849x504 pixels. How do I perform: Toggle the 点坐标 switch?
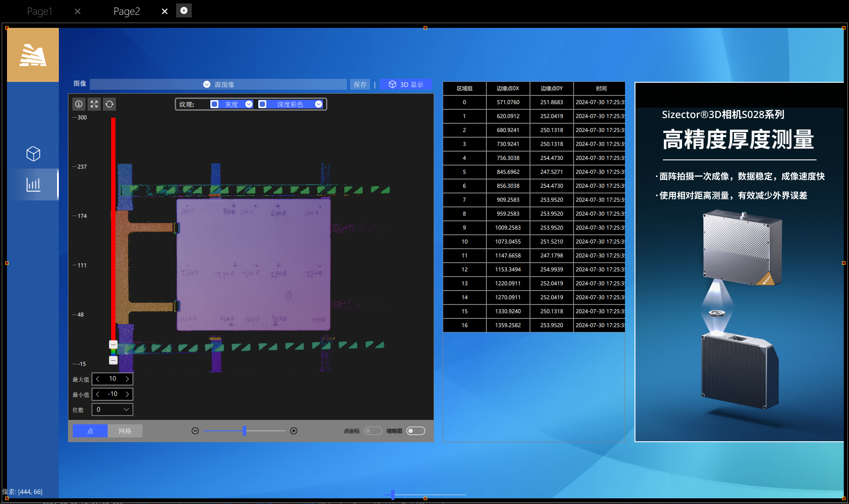[373, 431]
